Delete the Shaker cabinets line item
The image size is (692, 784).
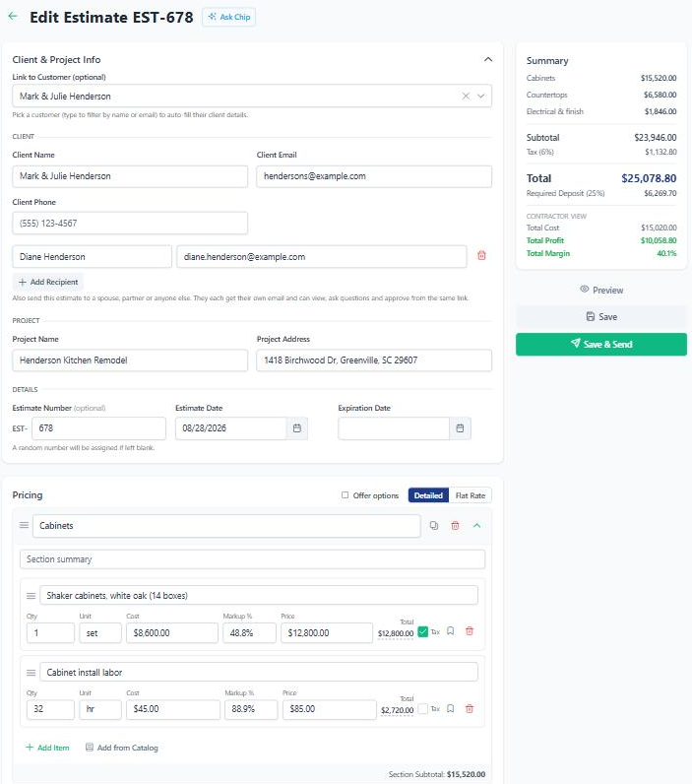470,631
